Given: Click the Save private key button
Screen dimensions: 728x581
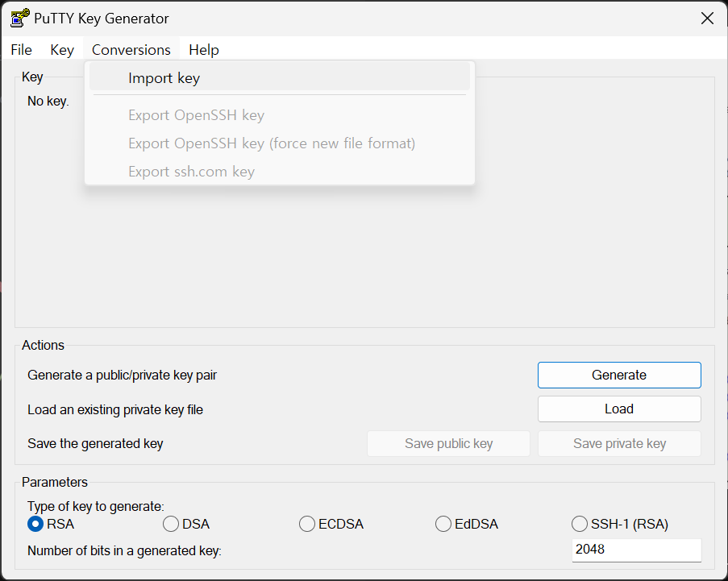Looking at the screenshot, I should coord(619,444).
